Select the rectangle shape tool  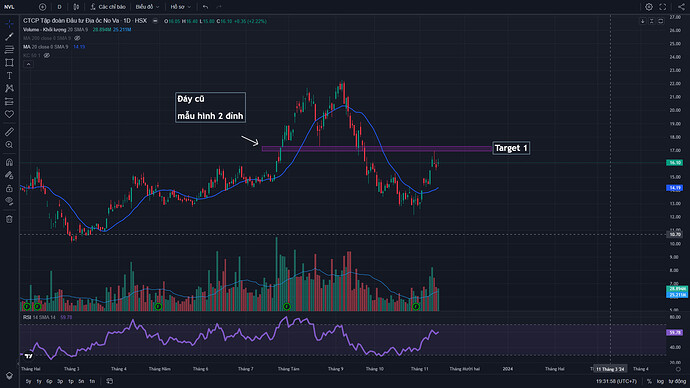[9, 63]
